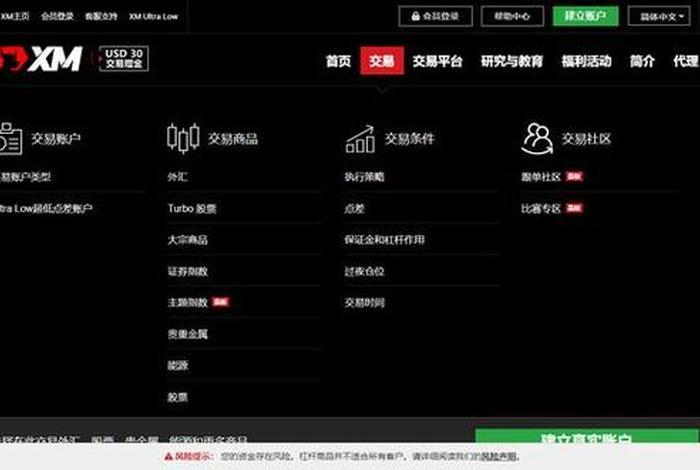
Task: Click the red new badge beside 跟单社区
Action: [574, 177]
